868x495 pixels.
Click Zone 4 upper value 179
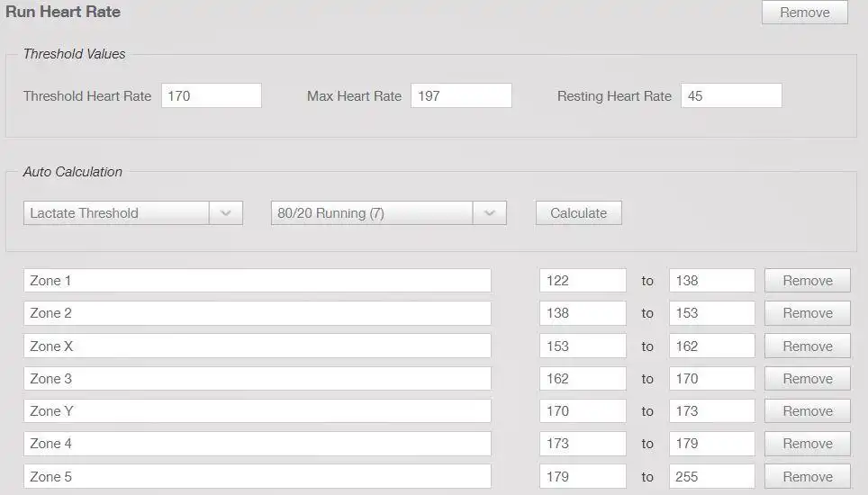[712, 444]
